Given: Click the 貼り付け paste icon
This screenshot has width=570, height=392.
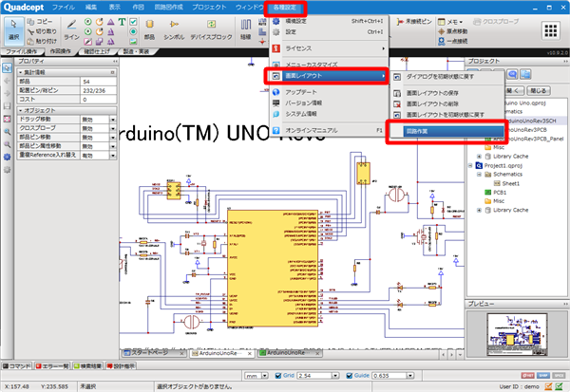Looking at the screenshot, I should point(31,41).
